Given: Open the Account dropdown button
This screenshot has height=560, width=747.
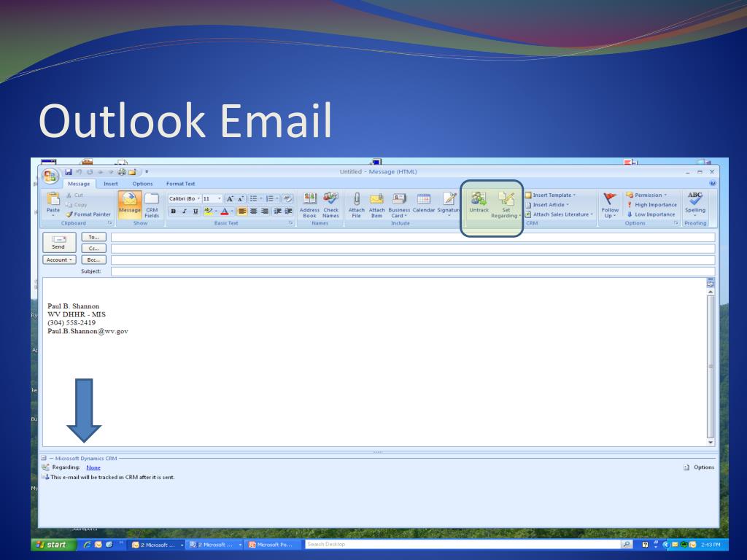Looking at the screenshot, I should coord(59,260).
